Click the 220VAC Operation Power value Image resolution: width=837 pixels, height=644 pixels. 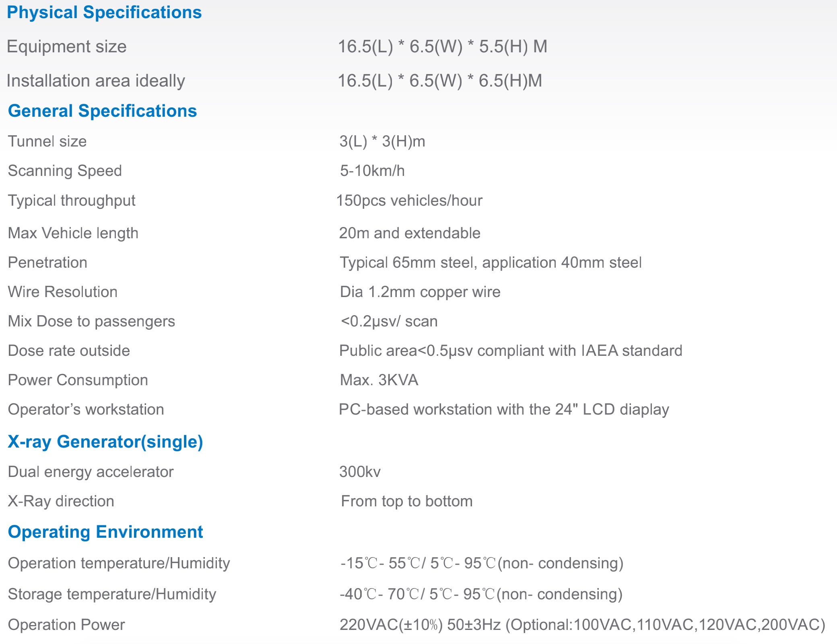582,625
